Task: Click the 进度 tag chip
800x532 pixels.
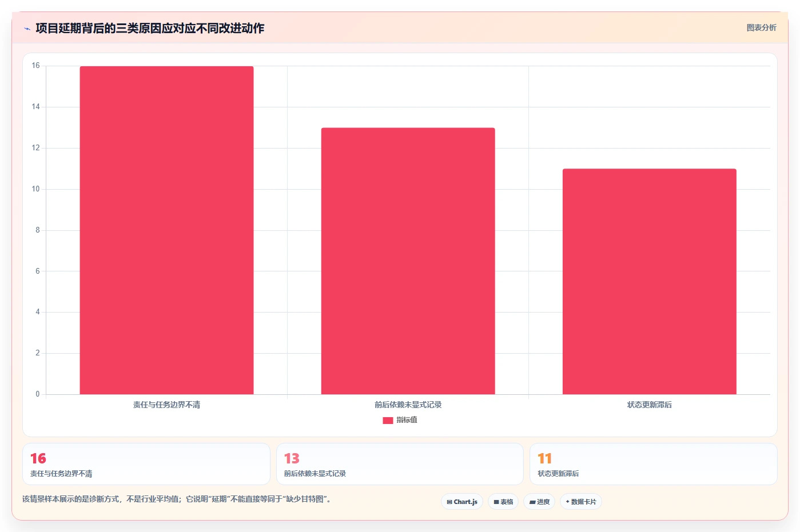Action: tap(539, 502)
